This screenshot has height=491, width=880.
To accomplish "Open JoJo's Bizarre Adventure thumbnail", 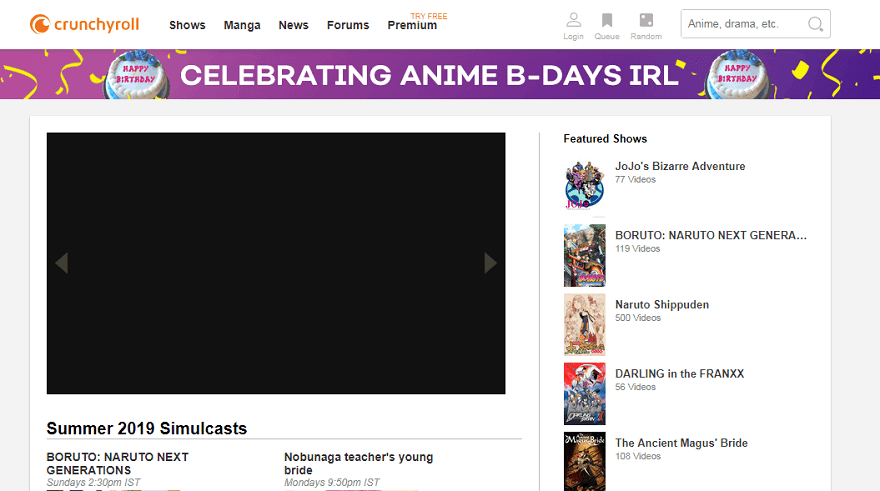I will pos(584,186).
